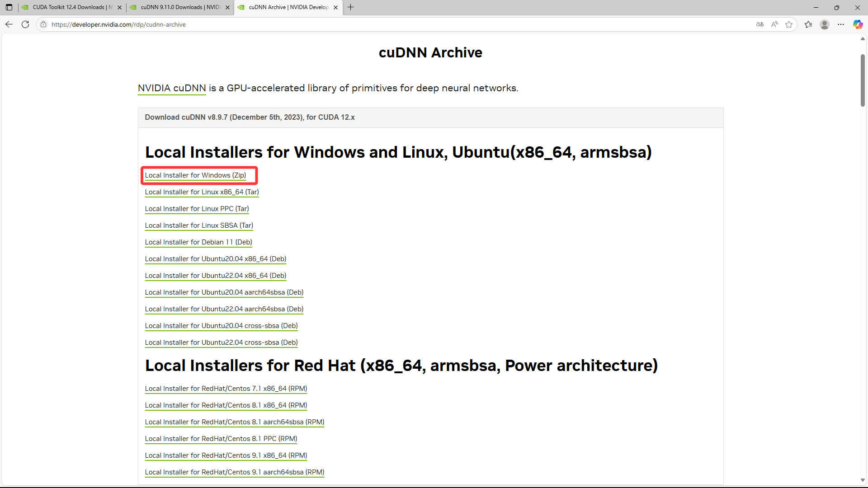The width and height of the screenshot is (868, 488).
Task: Open the translate page icon
Action: pos(760,24)
